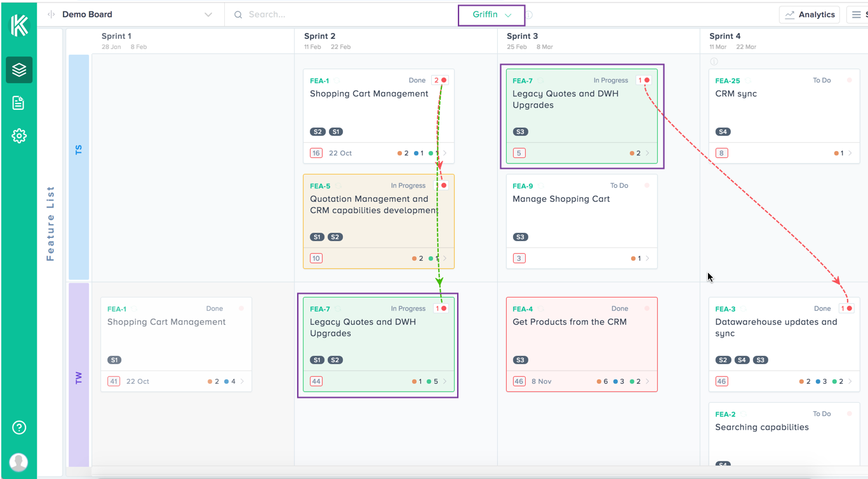
Task: Expand FEA-4 card details chevron
Action: [x=648, y=381]
